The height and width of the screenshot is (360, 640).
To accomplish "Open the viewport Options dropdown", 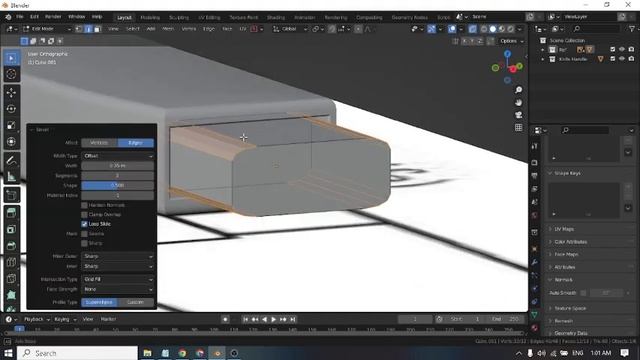I will (x=512, y=41).
